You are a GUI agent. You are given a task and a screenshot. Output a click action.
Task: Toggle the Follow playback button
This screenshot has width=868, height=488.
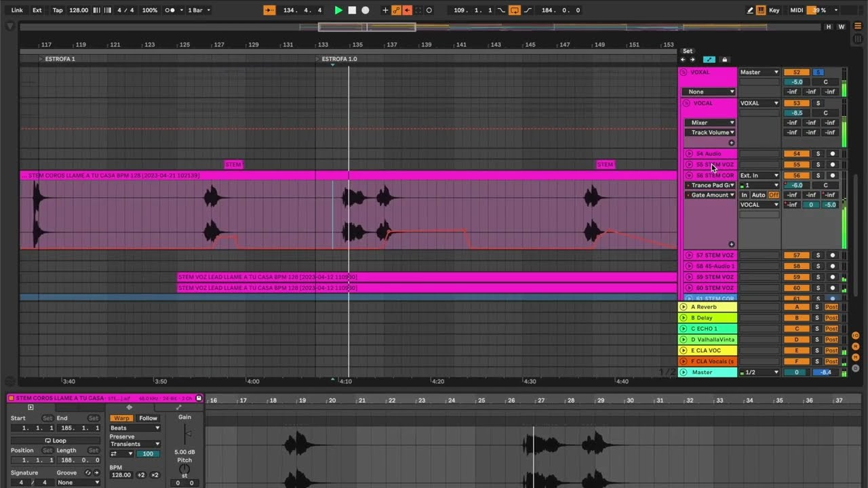tap(270, 10)
